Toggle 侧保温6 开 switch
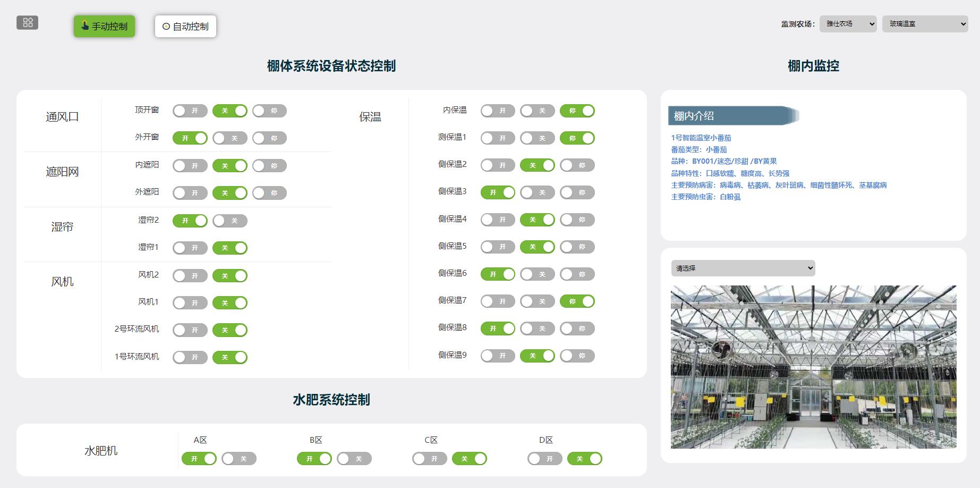This screenshot has height=488, width=980. (x=498, y=274)
